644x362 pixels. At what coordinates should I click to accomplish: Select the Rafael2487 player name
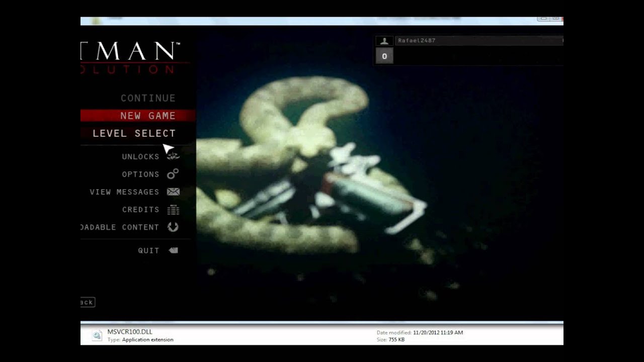417,41
